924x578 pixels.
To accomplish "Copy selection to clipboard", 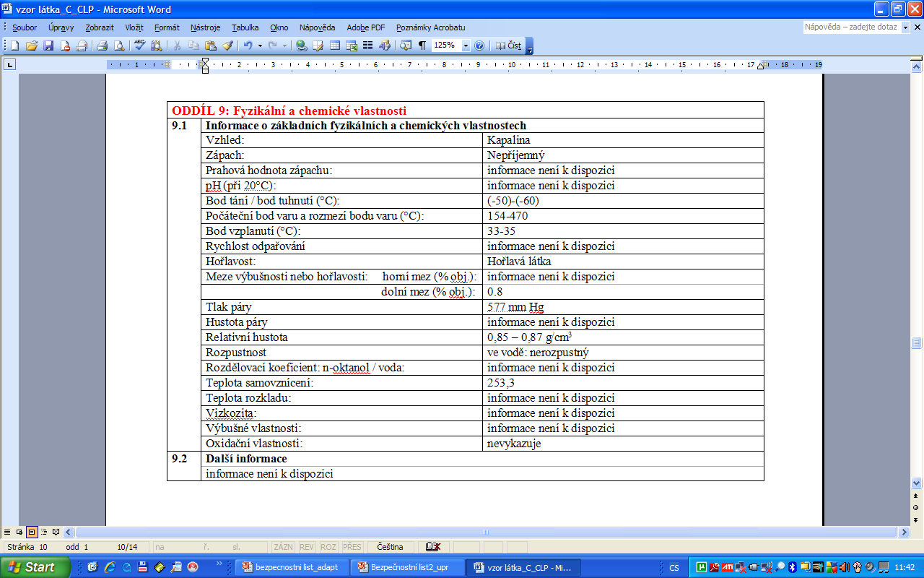I will [193, 46].
